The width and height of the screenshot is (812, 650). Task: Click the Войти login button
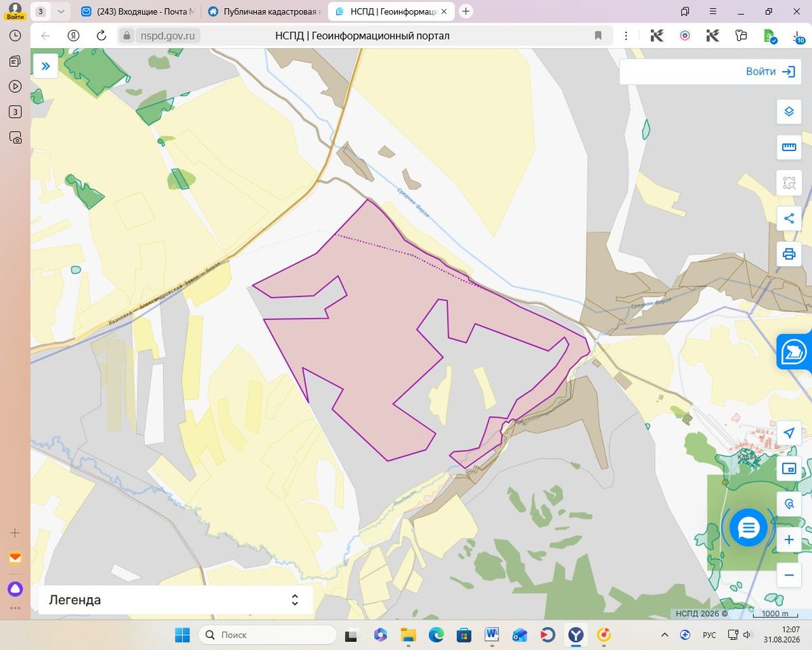point(771,71)
